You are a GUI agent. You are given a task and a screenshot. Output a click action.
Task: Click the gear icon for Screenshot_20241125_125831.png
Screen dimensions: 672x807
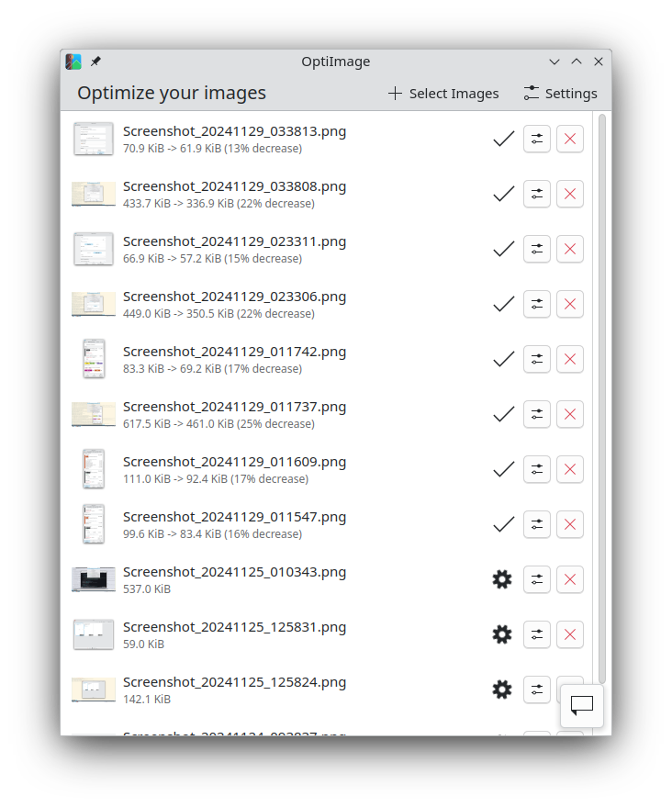click(502, 634)
